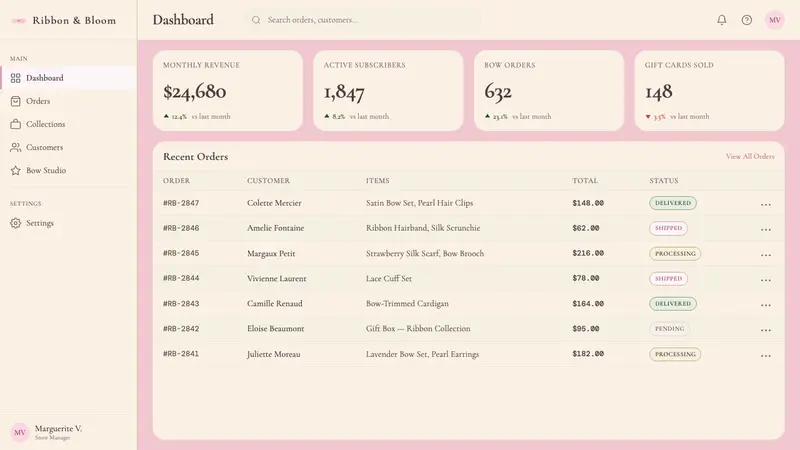Click items text Lace Cuff Set
800x450 pixels.
click(x=389, y=279)
